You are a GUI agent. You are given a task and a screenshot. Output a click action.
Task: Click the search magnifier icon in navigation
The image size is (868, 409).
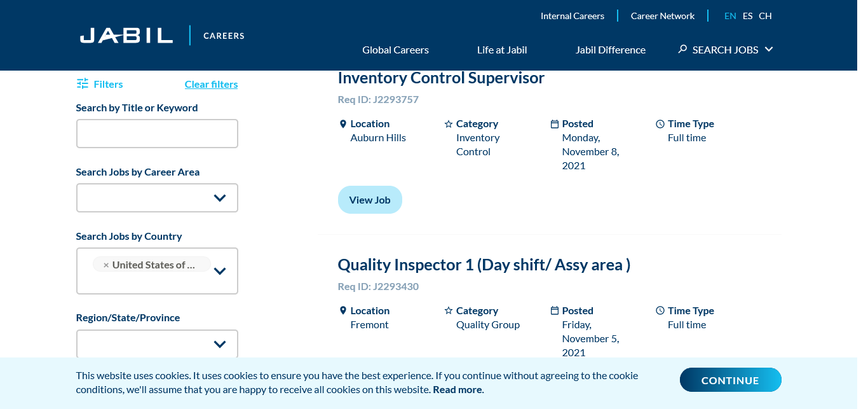coord(682,50)
